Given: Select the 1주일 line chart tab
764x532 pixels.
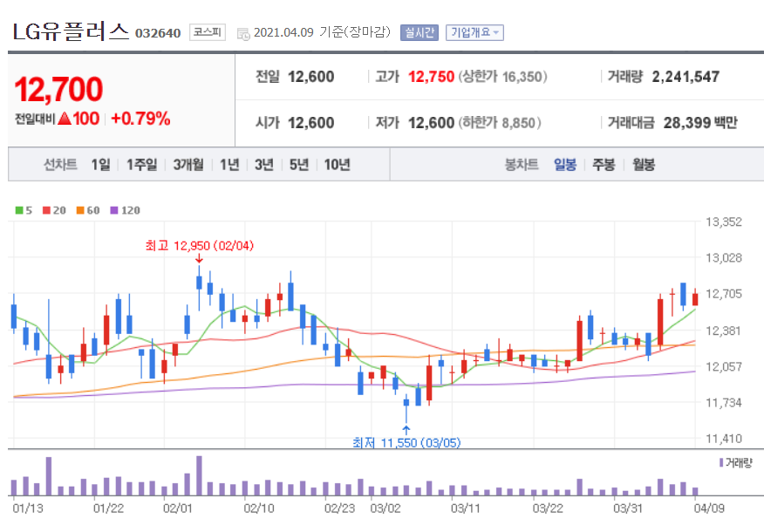Looking at the screenshot, I should click(142, 165).
